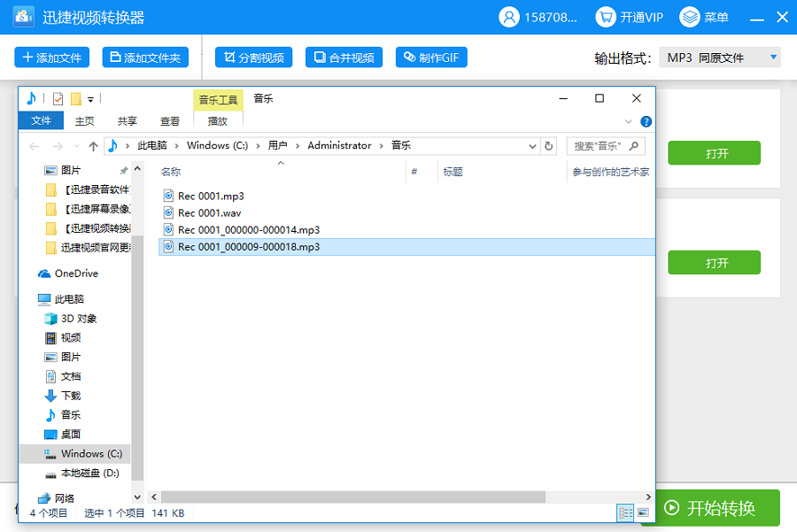
Task: Select 网络 in navigation pane
Action: coord(57,498)
